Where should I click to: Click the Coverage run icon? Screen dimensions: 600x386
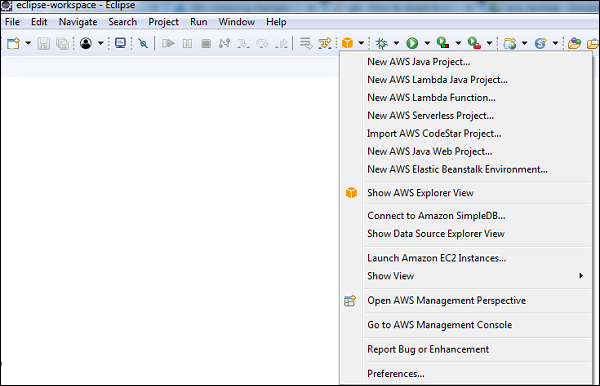coord(443,43)
